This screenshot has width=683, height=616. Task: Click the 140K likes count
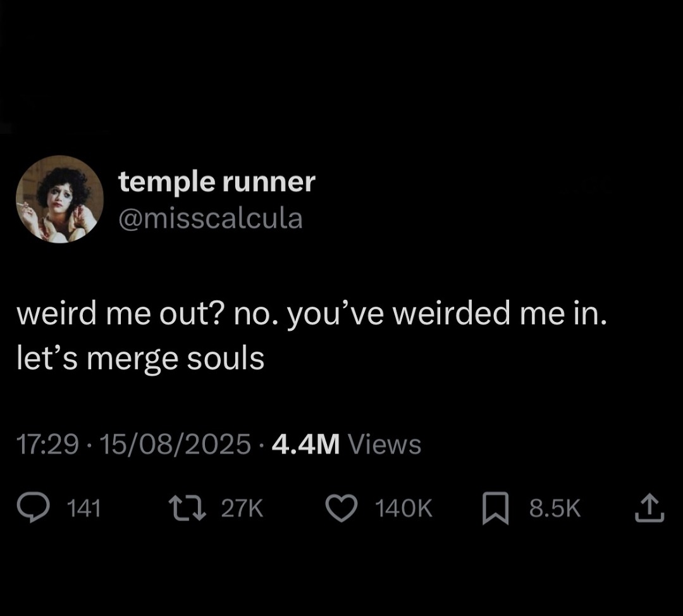pos(403,508)
